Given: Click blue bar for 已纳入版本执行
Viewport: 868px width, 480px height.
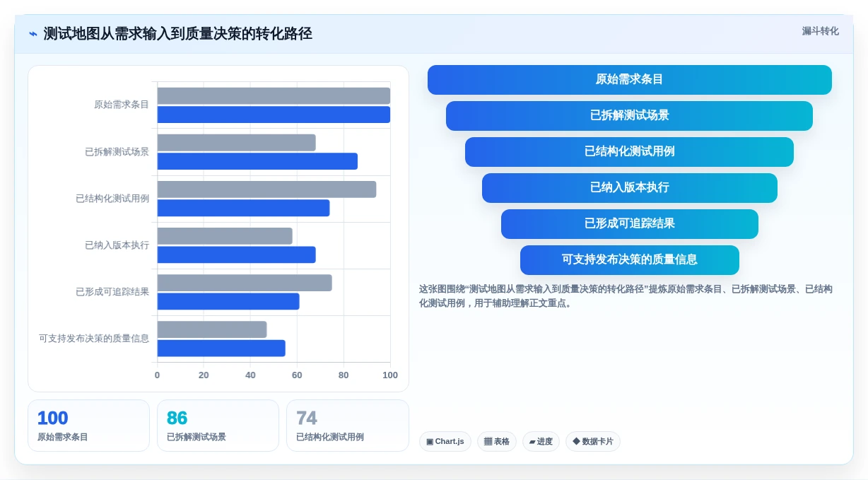Looking at the screenshot, I should [236, 254].
